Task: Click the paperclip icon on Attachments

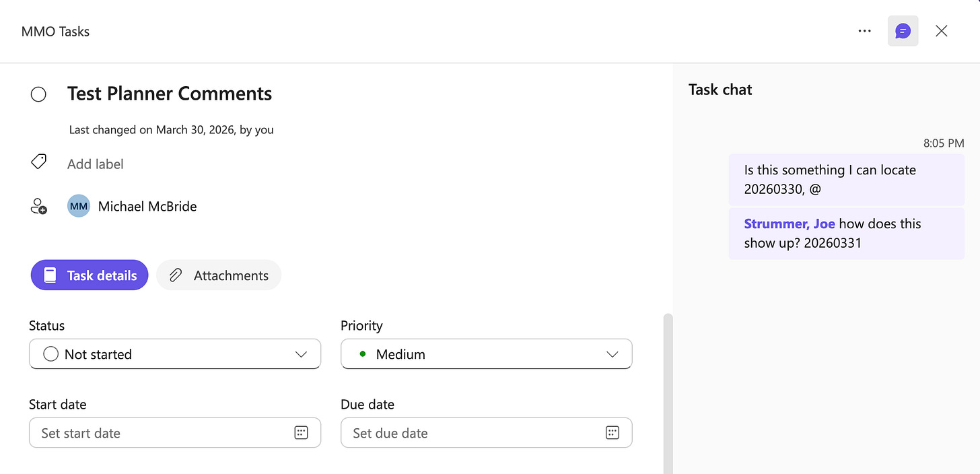Action: coord(176,275)
